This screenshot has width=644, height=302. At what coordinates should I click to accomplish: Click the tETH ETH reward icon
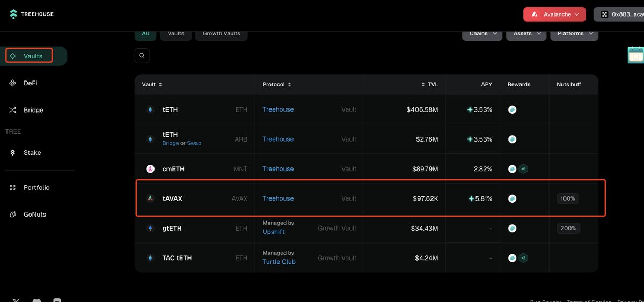point(513,109)
